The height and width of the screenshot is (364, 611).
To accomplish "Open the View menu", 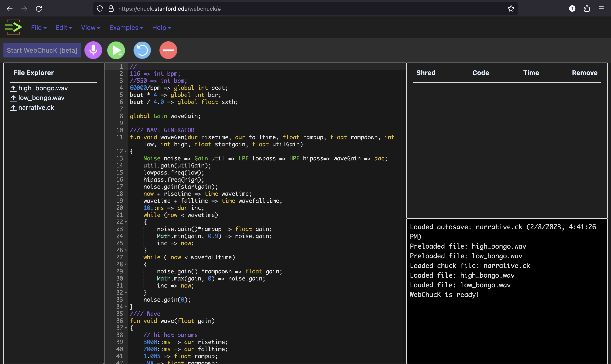I will tap(91, 28).
